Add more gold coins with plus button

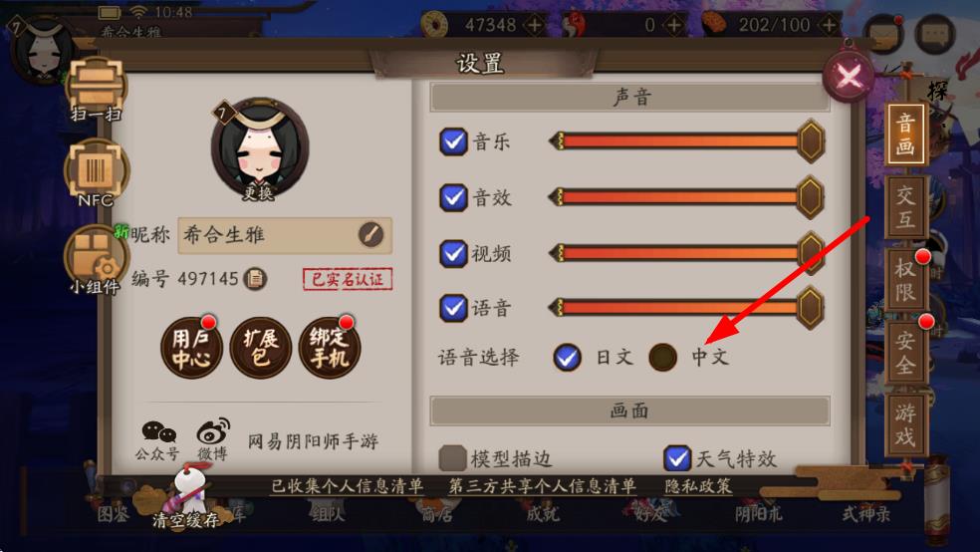535,25
